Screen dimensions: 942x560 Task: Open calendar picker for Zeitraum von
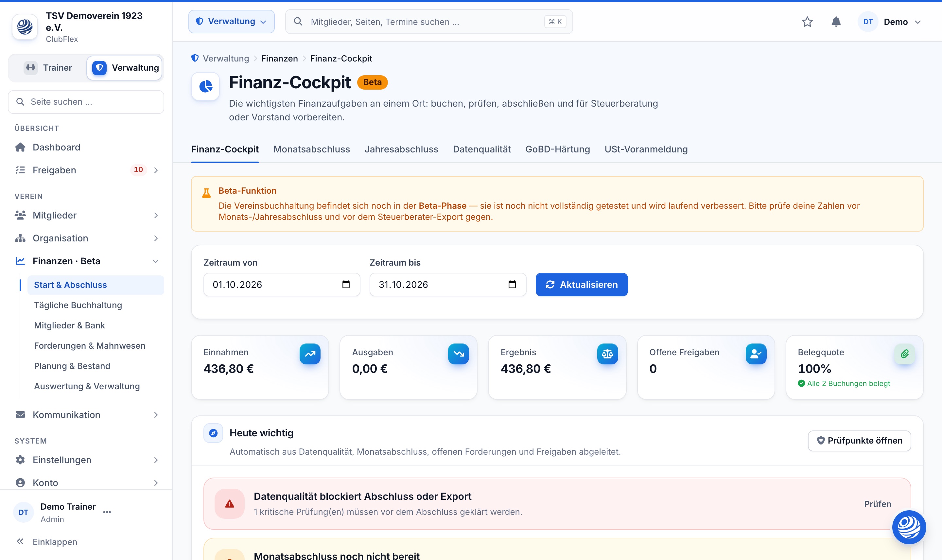346,284
